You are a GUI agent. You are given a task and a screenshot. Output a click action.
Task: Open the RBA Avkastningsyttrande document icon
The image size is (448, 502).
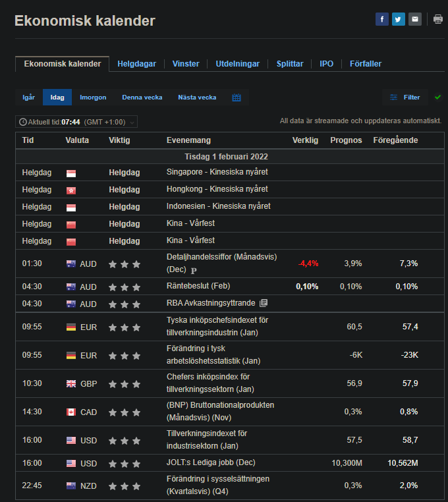pyautogui.click(x=264, y=303)
